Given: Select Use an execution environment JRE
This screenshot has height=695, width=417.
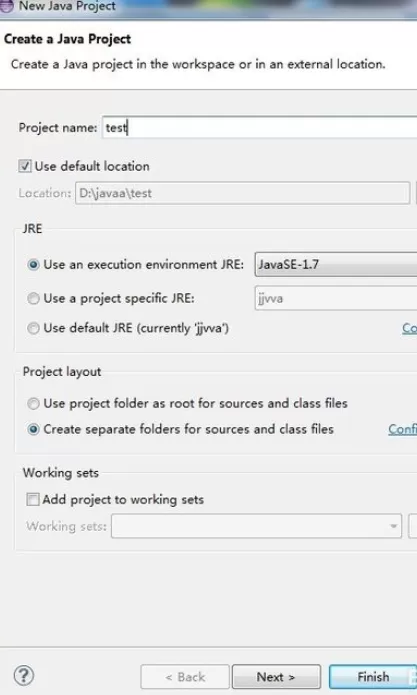Looking at the screenshot, I should coord(33,265).
